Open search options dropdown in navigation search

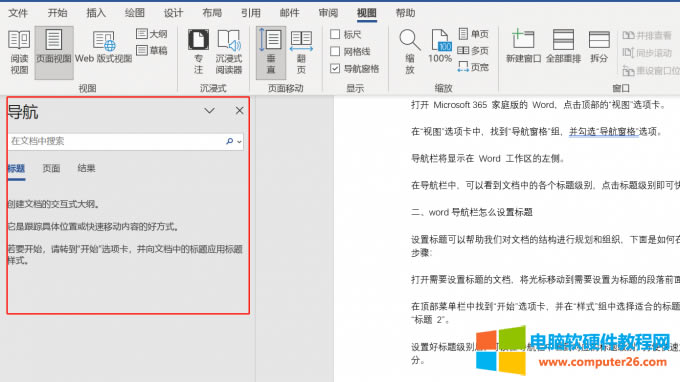239,141
